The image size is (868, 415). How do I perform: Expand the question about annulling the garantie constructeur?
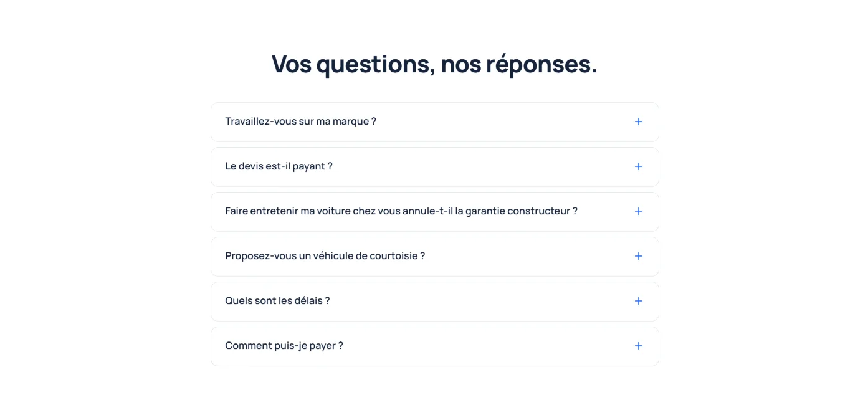click(x=401, y=211)
